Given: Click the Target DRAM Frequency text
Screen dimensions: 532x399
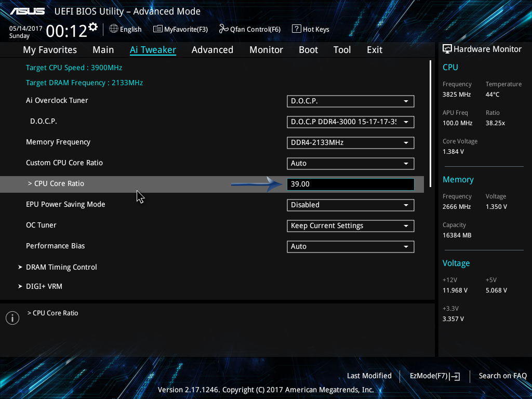Looking at the screenshot, I should click(x=85, y=83).
